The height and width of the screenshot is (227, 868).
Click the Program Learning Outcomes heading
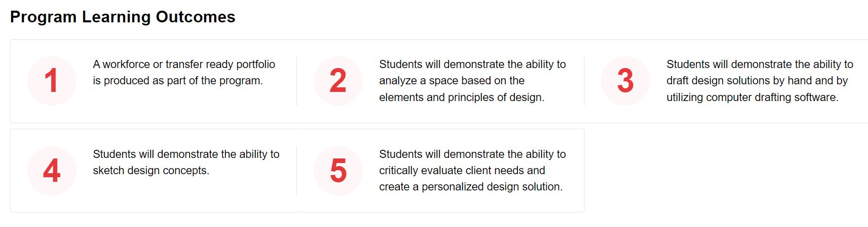point(123,17)
